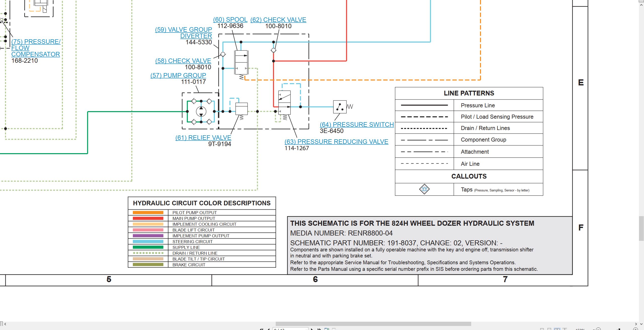
Task: Click the dotted DRAIN / RETURN LINE swatch
Action: [148, 253]
